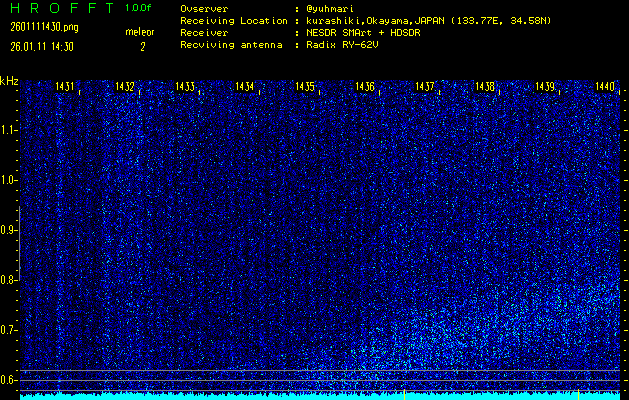Click the meteor count number 2
Screen dimensions: 629x400
click(x=142, y=46)
